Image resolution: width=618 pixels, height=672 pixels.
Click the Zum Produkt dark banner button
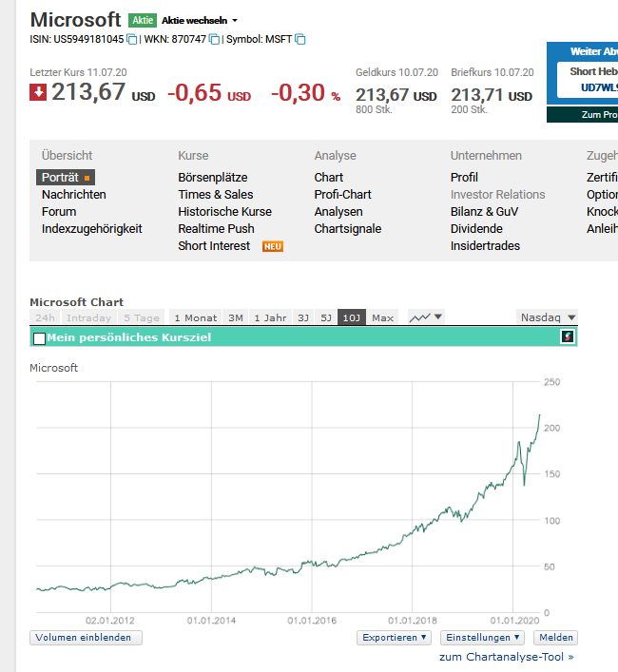tap(583, 114)
